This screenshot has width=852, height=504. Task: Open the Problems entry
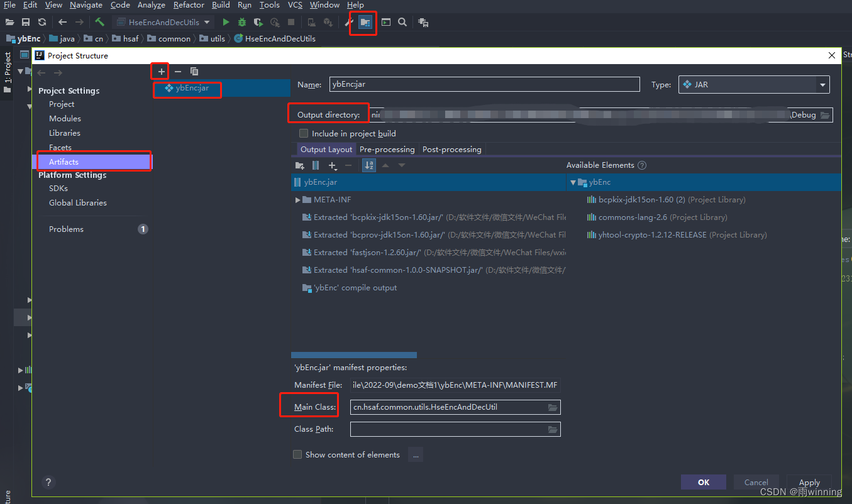pos(66,229)
